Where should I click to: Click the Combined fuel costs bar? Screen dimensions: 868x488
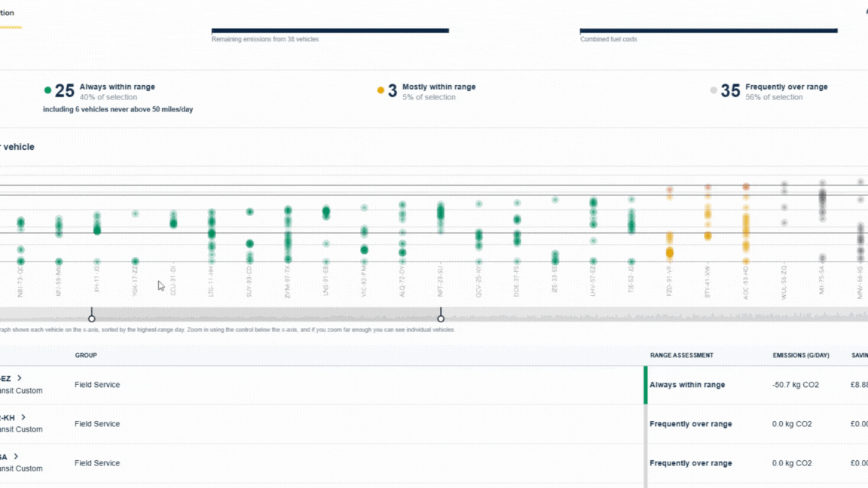707,30
